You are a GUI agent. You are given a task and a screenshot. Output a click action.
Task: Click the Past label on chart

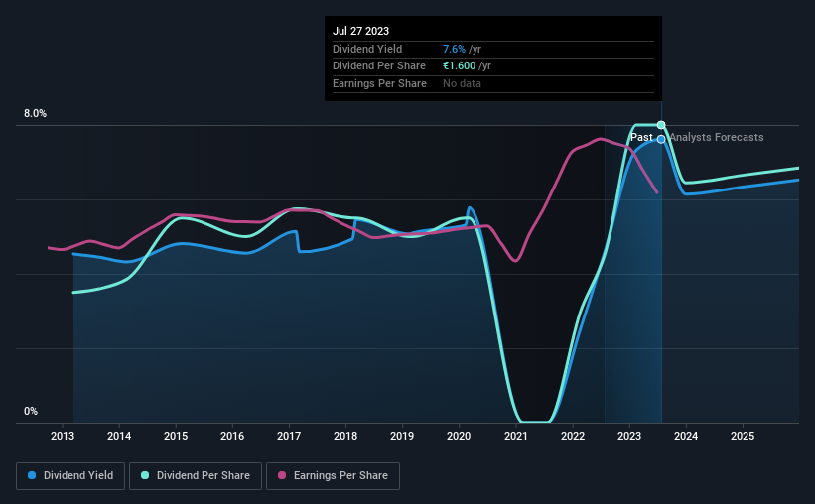coord(641,137)
